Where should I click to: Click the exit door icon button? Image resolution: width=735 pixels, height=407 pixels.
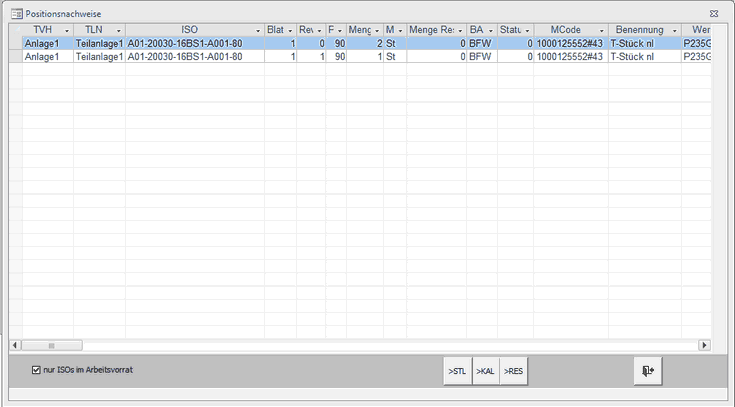[647, 371]
